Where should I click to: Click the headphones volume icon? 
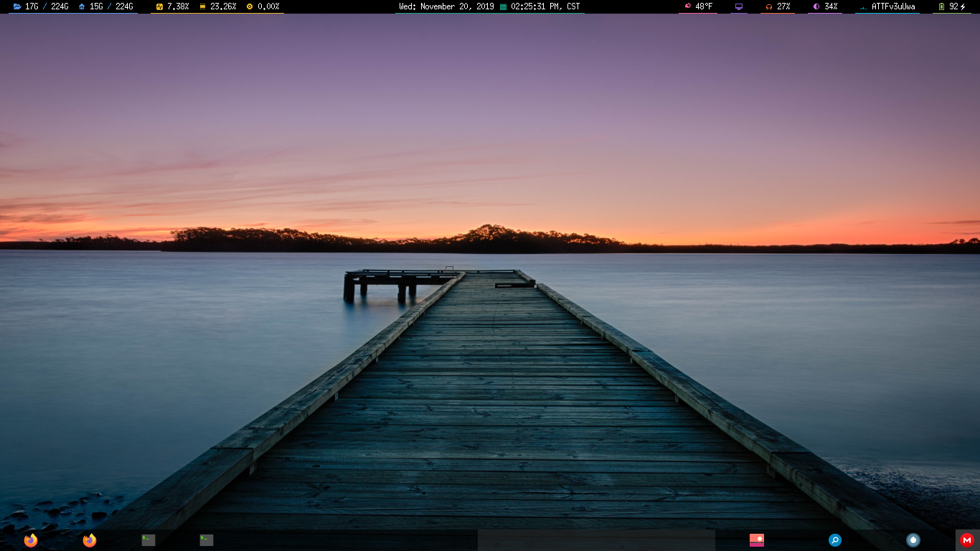click(768, 6)
